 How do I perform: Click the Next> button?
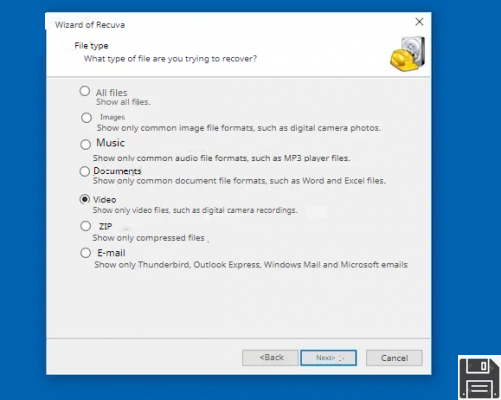click(x=329, y=358)
